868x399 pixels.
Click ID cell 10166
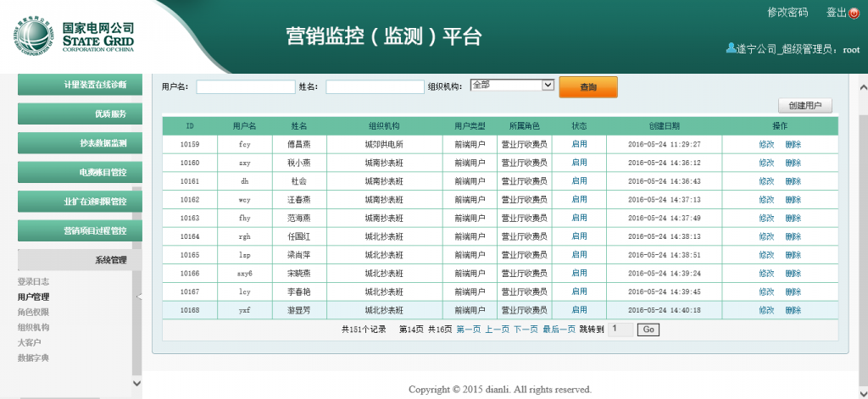click(x=190, y=274)
